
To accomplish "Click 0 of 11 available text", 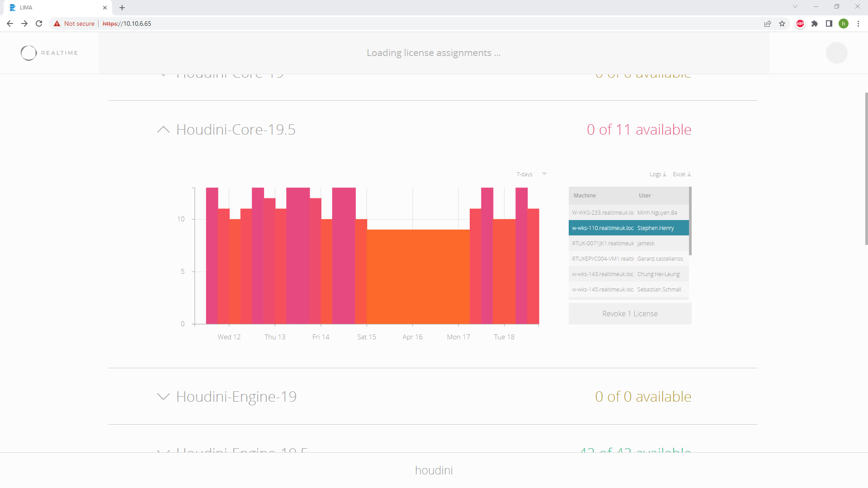I will [639, 130].
